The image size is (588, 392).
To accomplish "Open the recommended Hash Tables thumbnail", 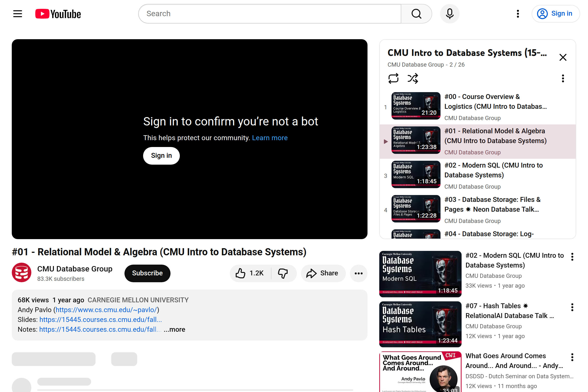I will pyautogui.click(x=420, y=324).
